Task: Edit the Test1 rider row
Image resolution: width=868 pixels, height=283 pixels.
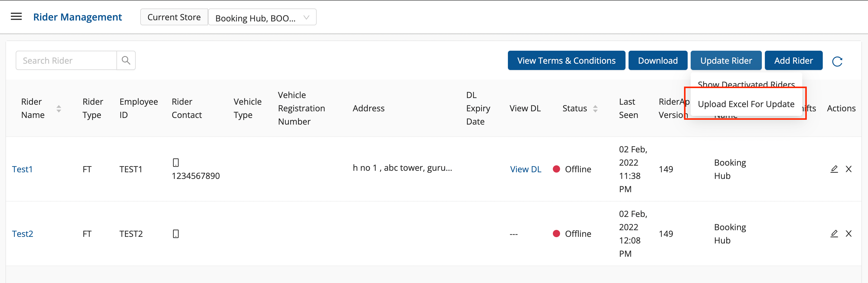Action: click(834, 169)
